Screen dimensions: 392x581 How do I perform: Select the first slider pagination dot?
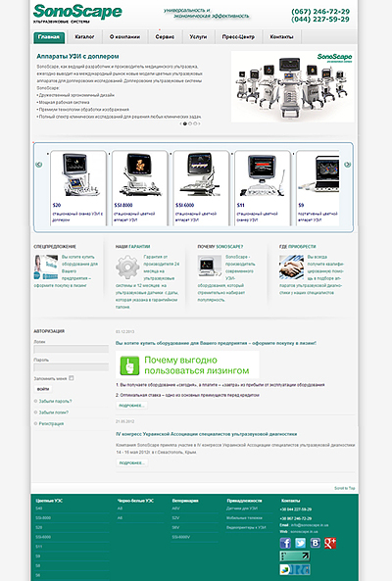[x=185, y=123]
